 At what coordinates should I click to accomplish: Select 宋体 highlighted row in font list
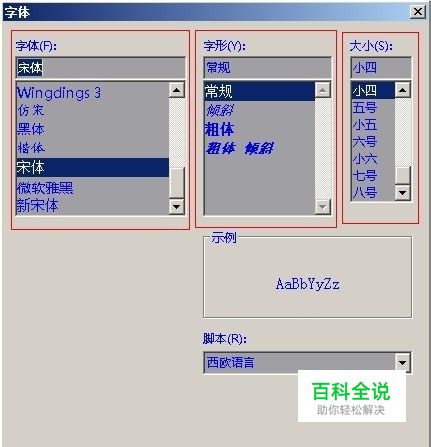[92, 167]
